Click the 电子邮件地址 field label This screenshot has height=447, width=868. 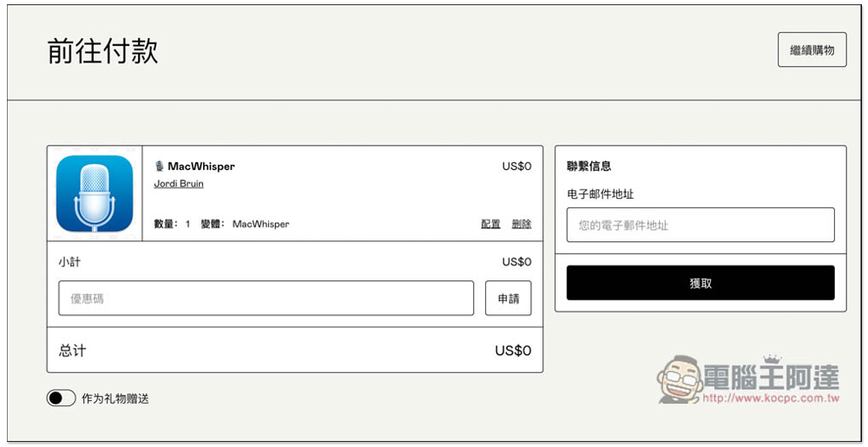tap(601, 194)
